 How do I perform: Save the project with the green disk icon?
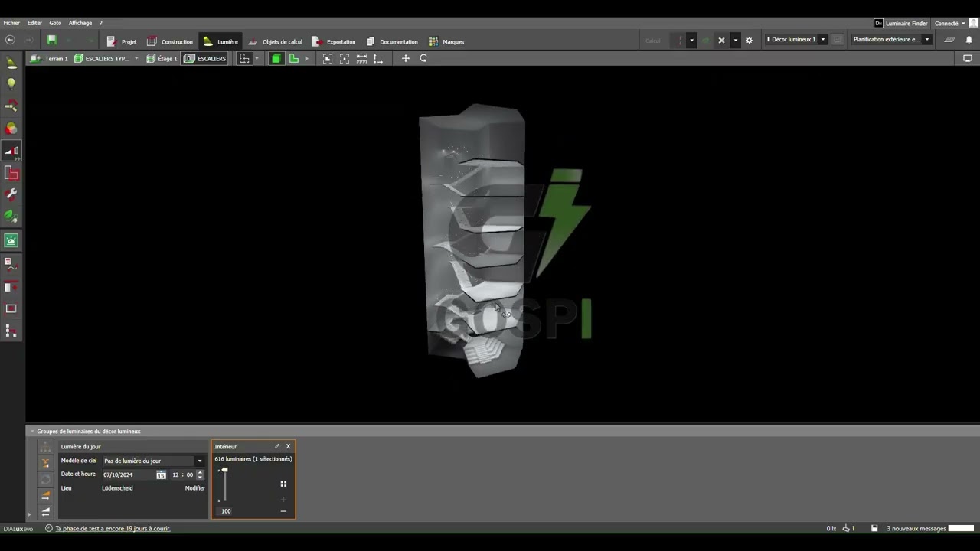[52, 40]
